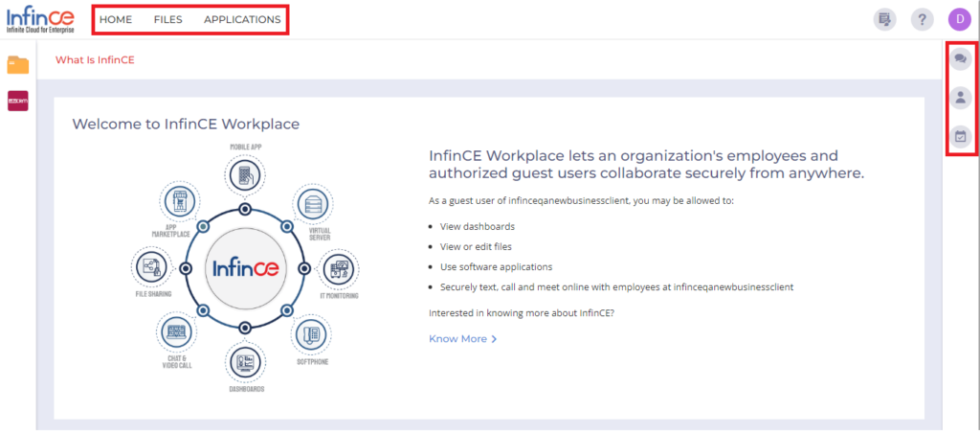Click the App Marketplace diagram icon
The height and width of the screenshot is (433, 980).
[x=180, y=202]
